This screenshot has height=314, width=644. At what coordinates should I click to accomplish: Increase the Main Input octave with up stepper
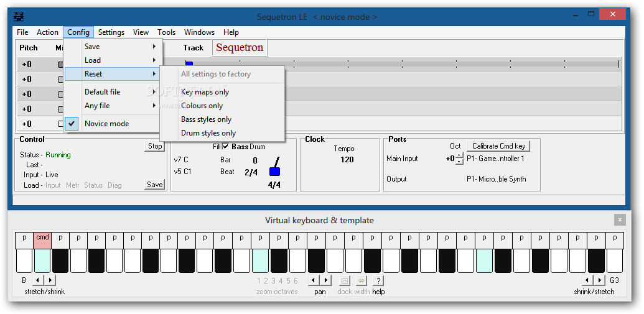pos(459,155)
